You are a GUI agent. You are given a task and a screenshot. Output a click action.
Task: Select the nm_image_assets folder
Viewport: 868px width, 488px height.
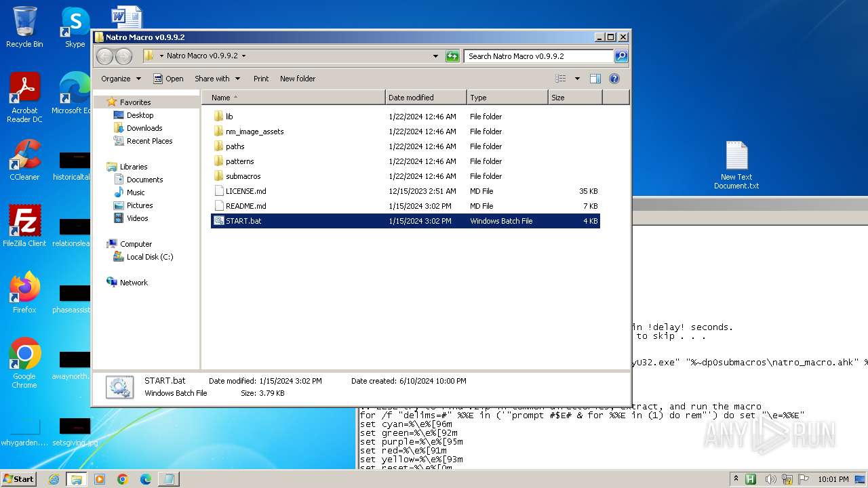[x=406, y=131]
